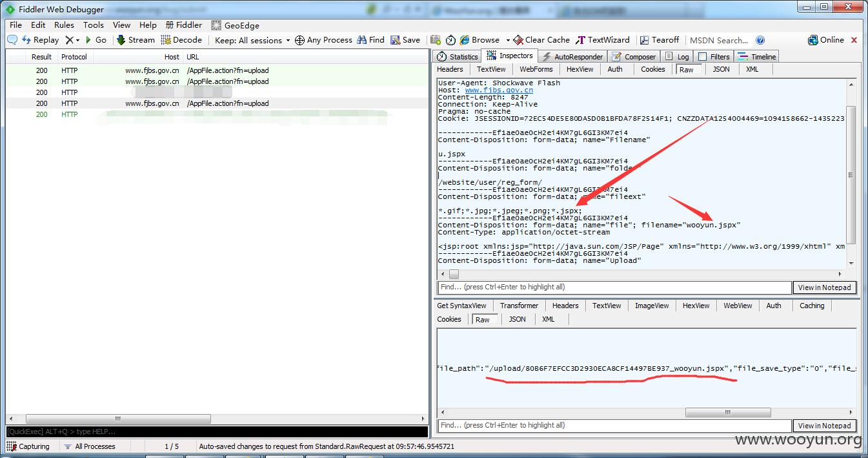Image resolution: width=868 pixels, height=458 pixels.
Task: Expand the Browse dropdown arrow
Action: 508,40
